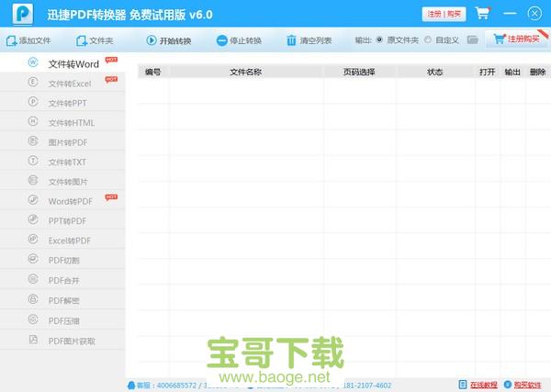The image size is (551, 392).
Task: Minimize the PDF converter window
Action: (x=510, y=14)
